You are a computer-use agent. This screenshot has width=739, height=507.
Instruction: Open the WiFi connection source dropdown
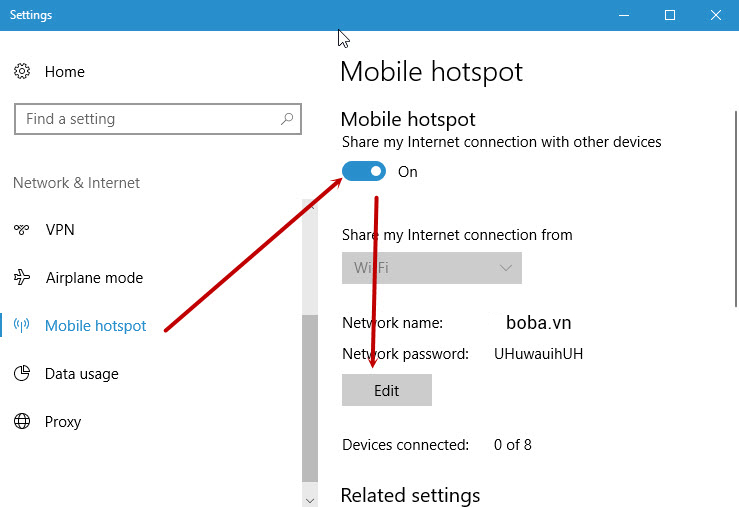[x=431, y=268]
